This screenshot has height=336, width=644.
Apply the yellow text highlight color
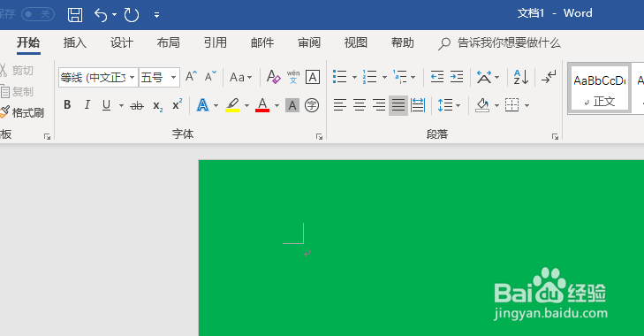(x=232, y=105)
